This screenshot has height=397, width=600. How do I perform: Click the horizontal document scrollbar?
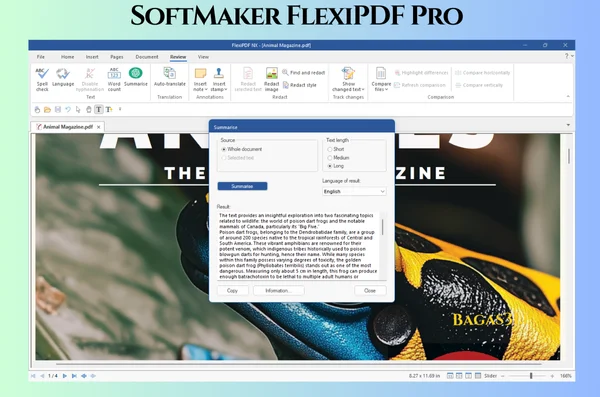click(x=298, y=364)
